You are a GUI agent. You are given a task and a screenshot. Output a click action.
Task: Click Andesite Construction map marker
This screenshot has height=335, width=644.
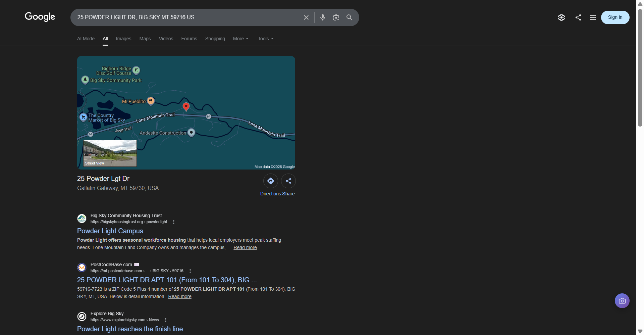(x=191, y=133)
